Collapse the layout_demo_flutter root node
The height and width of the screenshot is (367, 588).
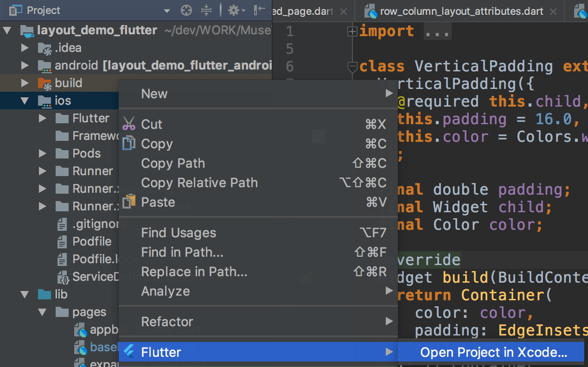pos(7,31)
